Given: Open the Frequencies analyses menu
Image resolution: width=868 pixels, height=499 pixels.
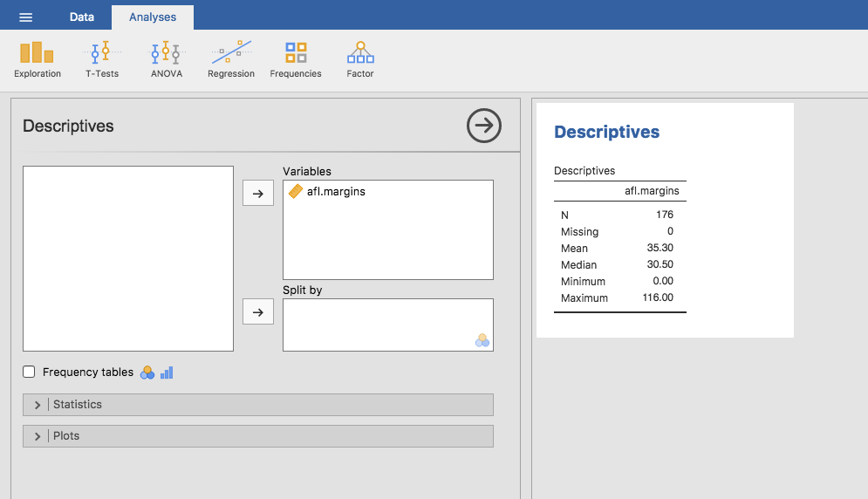Looking at the screenshot, I should coord(296,60).
